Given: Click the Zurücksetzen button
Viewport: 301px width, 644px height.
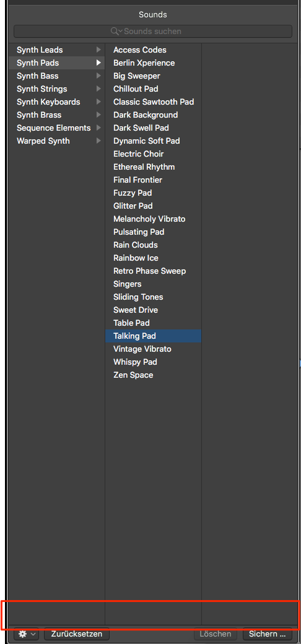Looking at the screenshot, I should tap(76, 633).
